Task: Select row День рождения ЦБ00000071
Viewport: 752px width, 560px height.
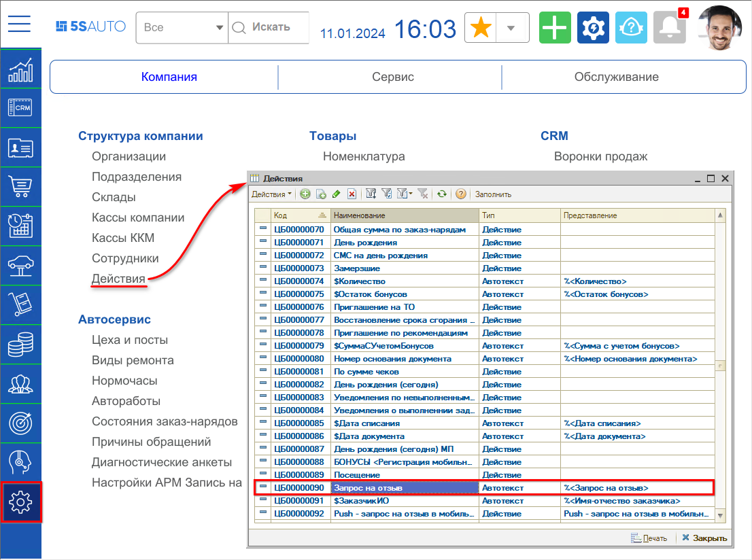Action: point(484,243)
